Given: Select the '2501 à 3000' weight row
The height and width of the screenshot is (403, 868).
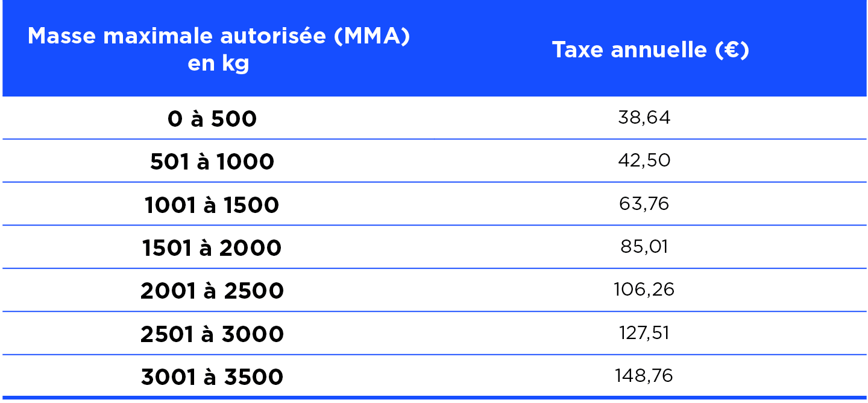Looking at the screenshot, I should tap(212, 334).
